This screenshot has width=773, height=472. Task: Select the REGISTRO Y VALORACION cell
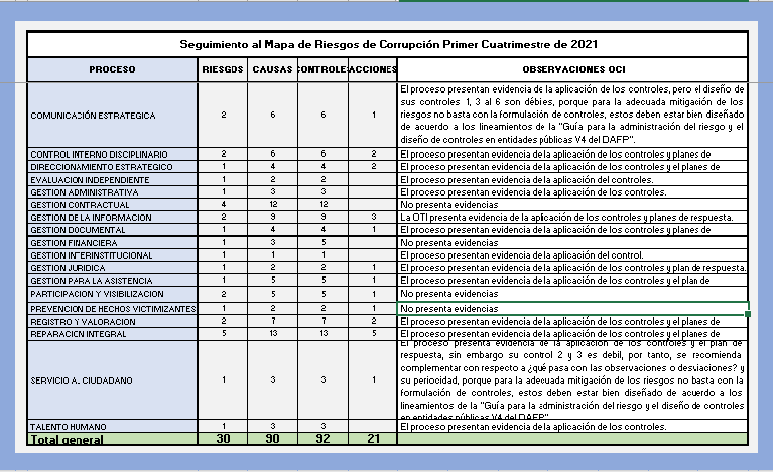pos(112,322)
